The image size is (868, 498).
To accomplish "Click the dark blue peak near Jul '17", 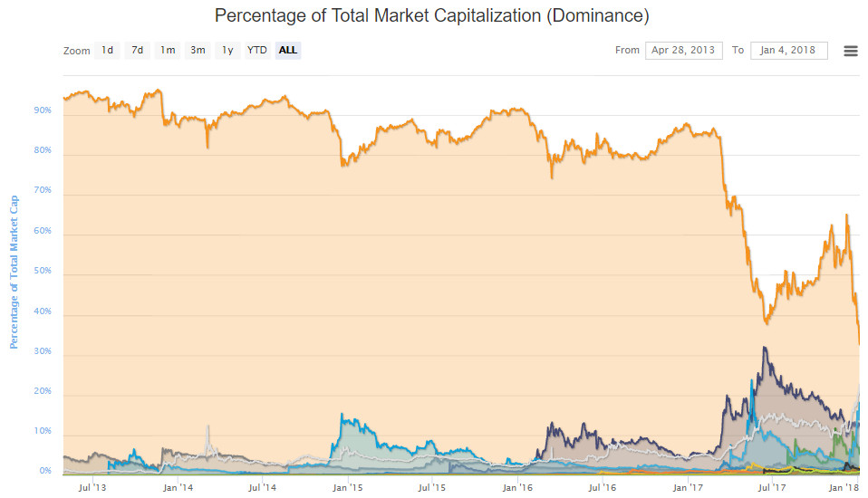I will coord(765,348).
